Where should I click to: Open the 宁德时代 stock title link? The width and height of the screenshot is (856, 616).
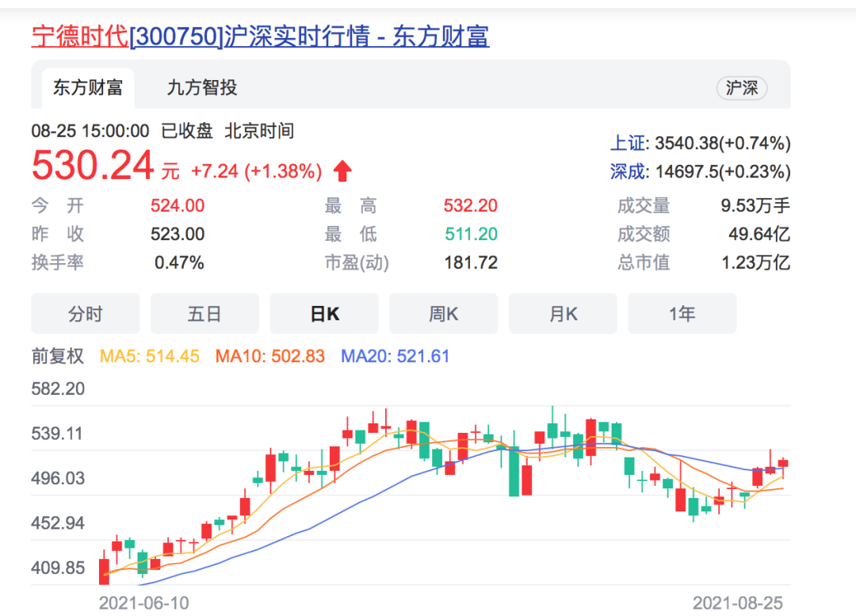[x=260, y=36]
